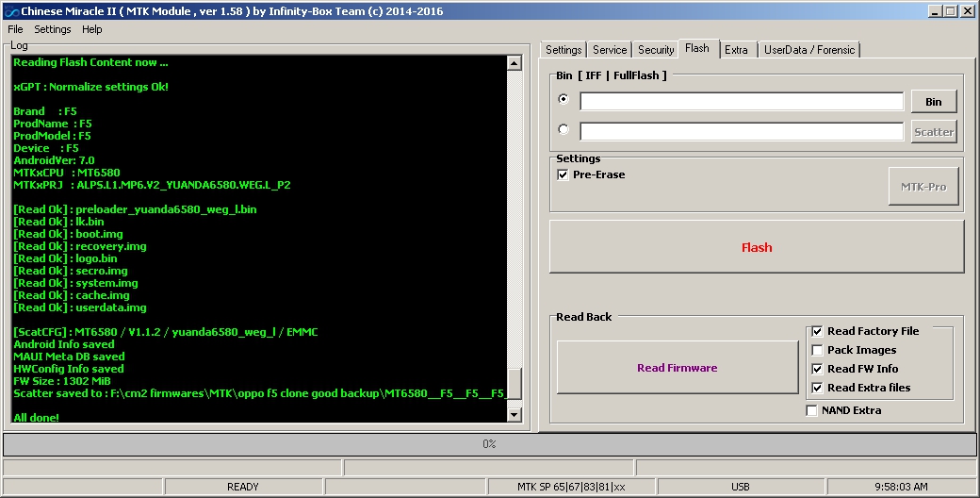
Task: Click the Scatter file path input field
Action: [x=742, y=131]
